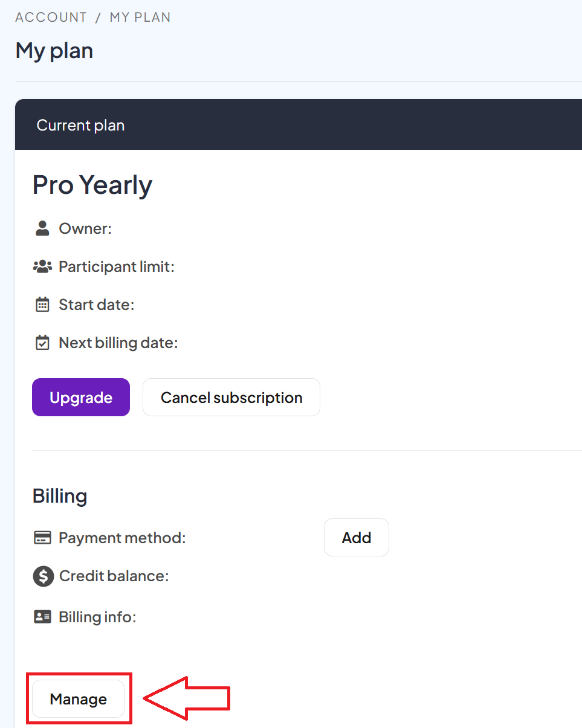Open billing Manage button
This screenshot has height=728, width=582.
coord(79,699)
